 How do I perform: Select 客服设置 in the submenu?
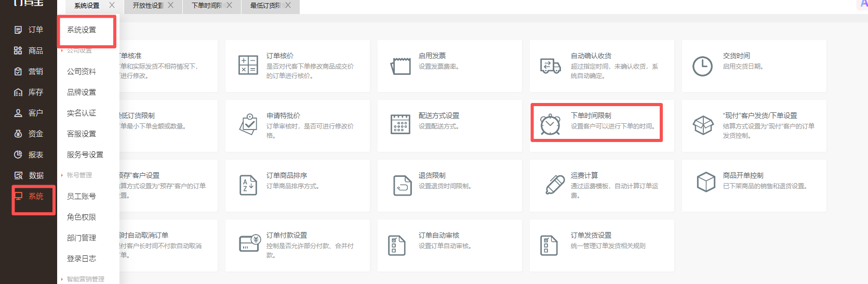(x=82, y=134)
